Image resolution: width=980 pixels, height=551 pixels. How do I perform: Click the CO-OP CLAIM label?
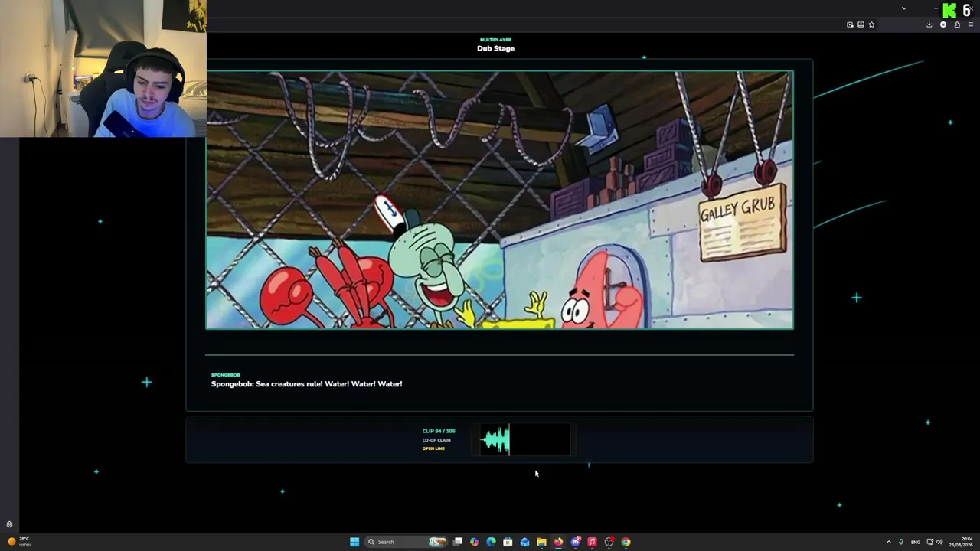point(436,440)
